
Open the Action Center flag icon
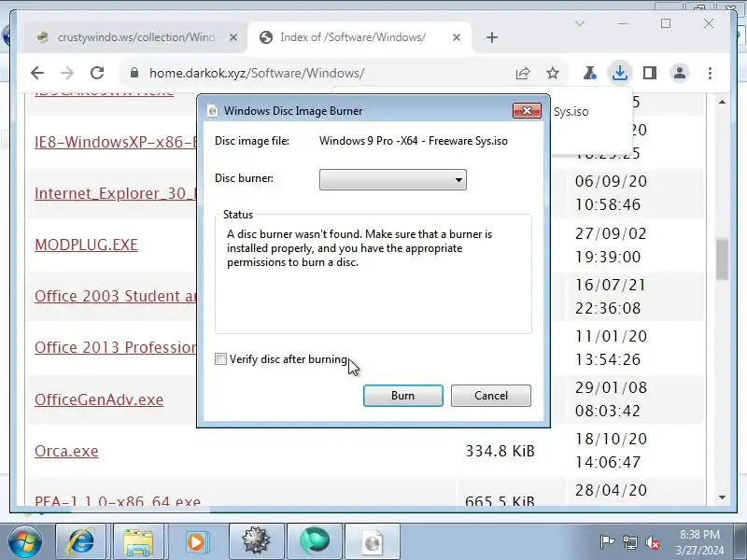(x=607, y=542)
